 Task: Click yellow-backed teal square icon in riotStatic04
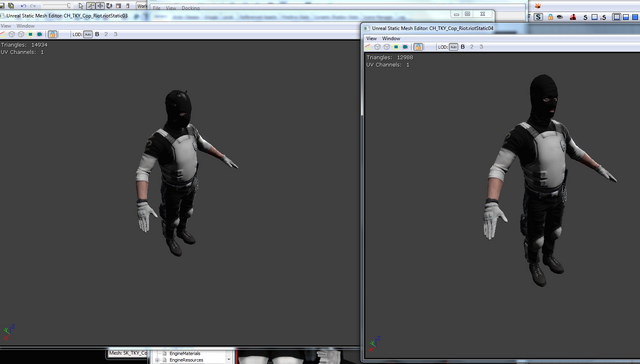[396, 47]
